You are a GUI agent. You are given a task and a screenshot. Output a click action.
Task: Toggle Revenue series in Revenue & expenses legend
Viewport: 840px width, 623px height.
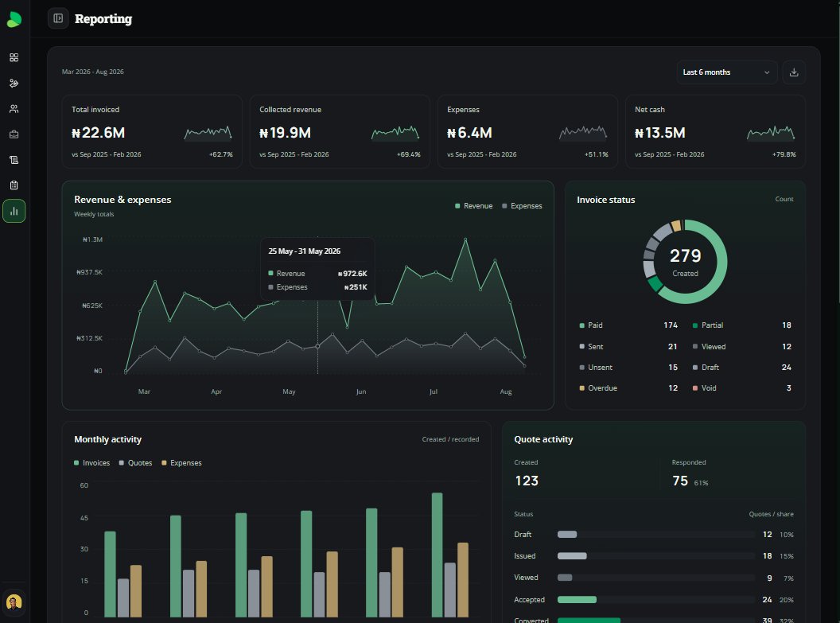pyautogui.click(x=473, y=206)
